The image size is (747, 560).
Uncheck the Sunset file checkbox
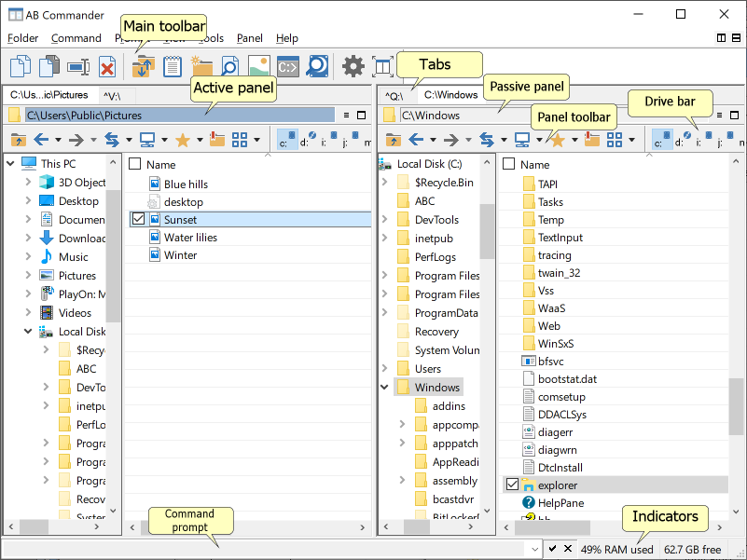point(138,219)
